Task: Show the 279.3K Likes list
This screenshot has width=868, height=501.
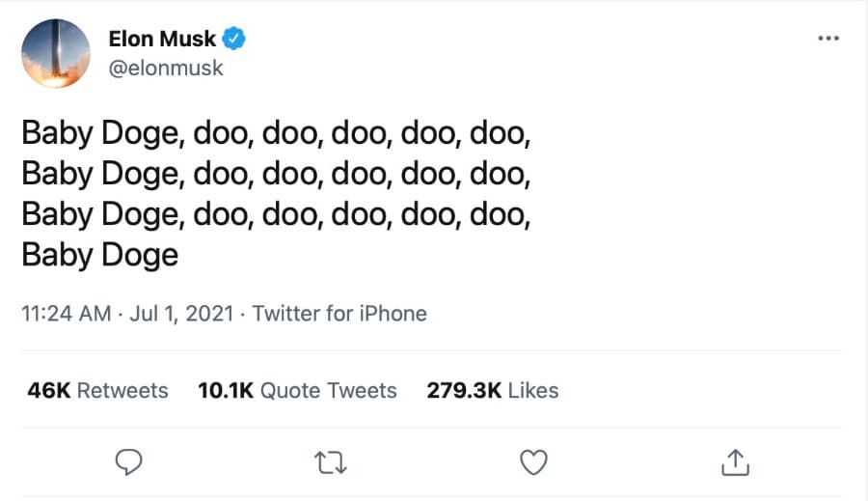Action: (x=492, y=390)
